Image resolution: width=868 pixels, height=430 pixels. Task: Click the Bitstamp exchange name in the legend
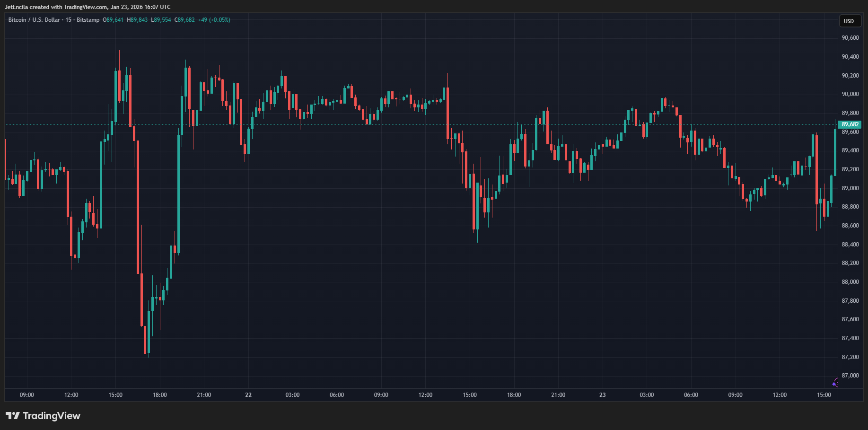(x=88, y=20)
